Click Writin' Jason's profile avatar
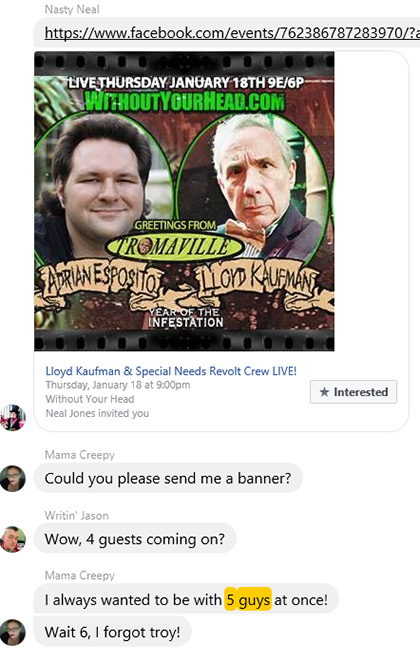 point(13,539)
